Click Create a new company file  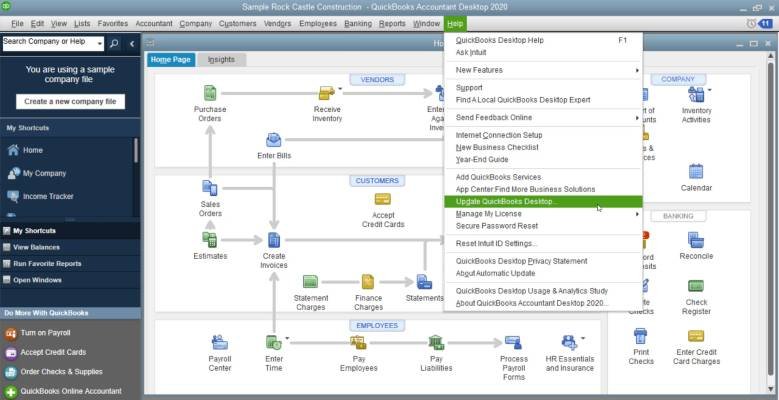click(x=70, y=101)
